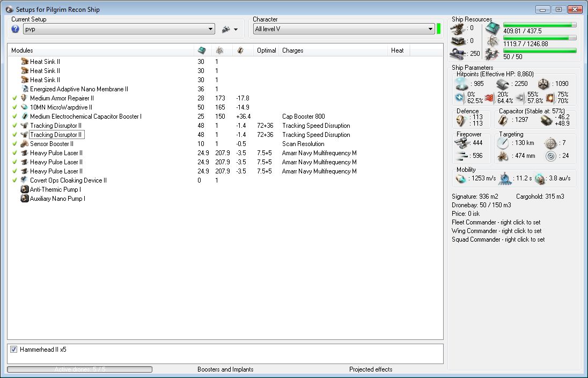Toggle first Heavy Pulse Laser II checkmark
The width and height of the screenshot is (588, 378).
pos(14,153)
